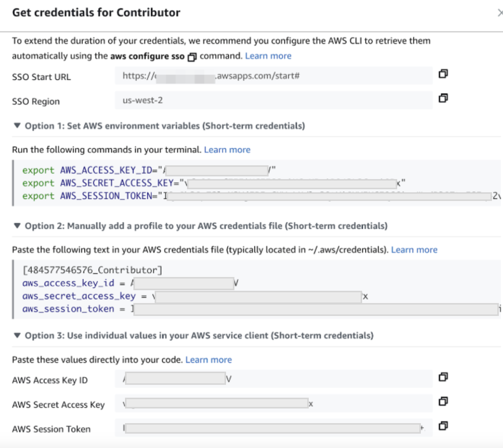This screenshot has height=448, width=503.
Task: Open Learn more link about terminal commands
Action: pyautogui.click(x=227, y=150)
